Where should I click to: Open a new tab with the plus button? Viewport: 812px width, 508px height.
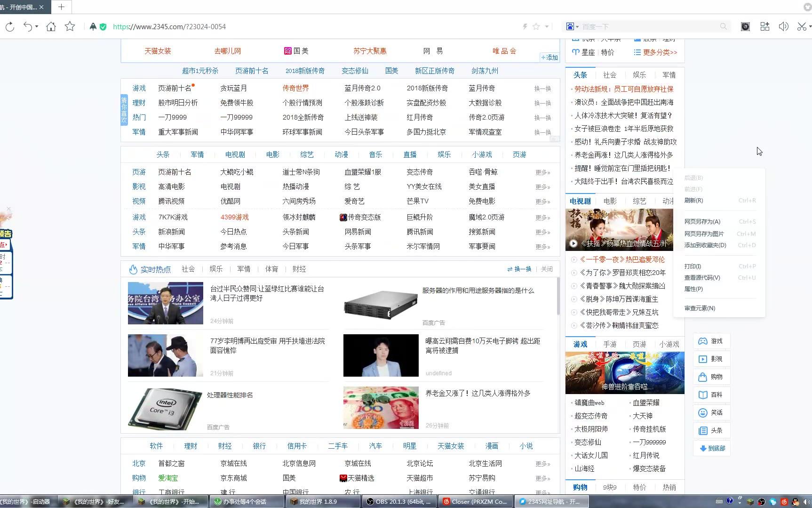point(61,7)
